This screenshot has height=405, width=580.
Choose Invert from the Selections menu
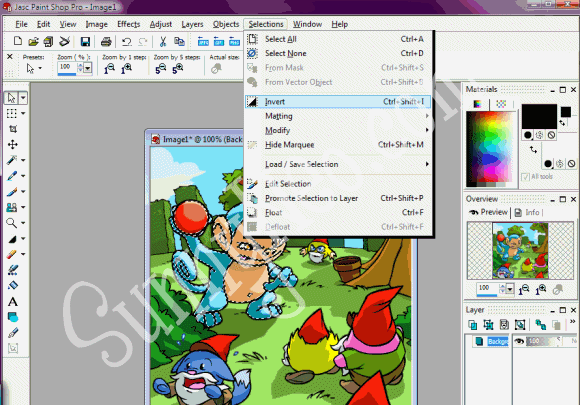pos(338,101)
